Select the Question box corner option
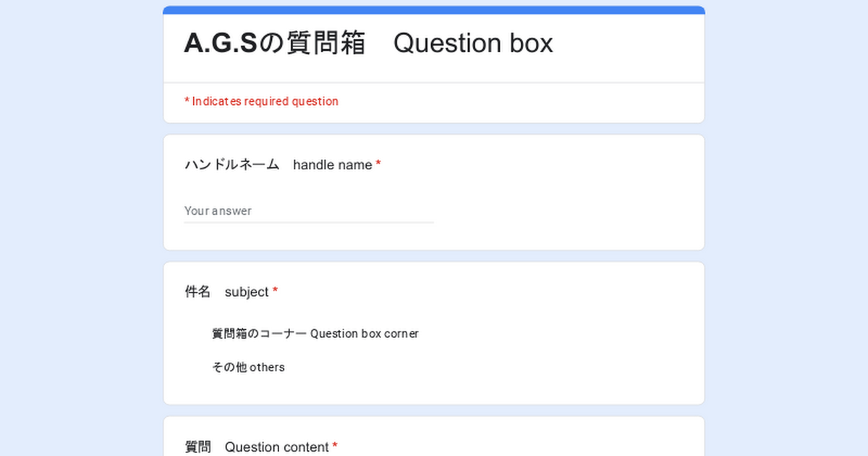Viewport: 868px width, 456px height. [315, 334]
